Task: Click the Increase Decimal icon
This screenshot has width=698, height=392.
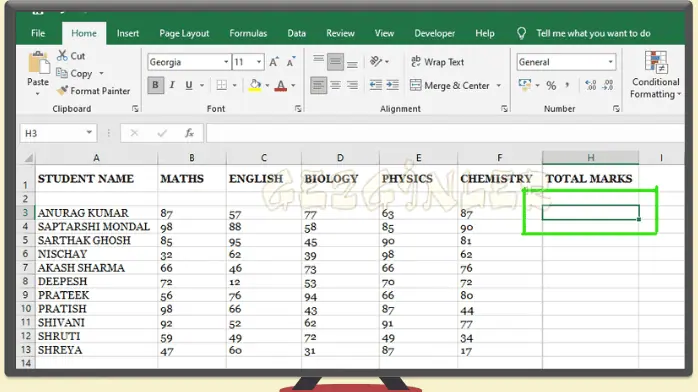Action: tap(590, 85)
